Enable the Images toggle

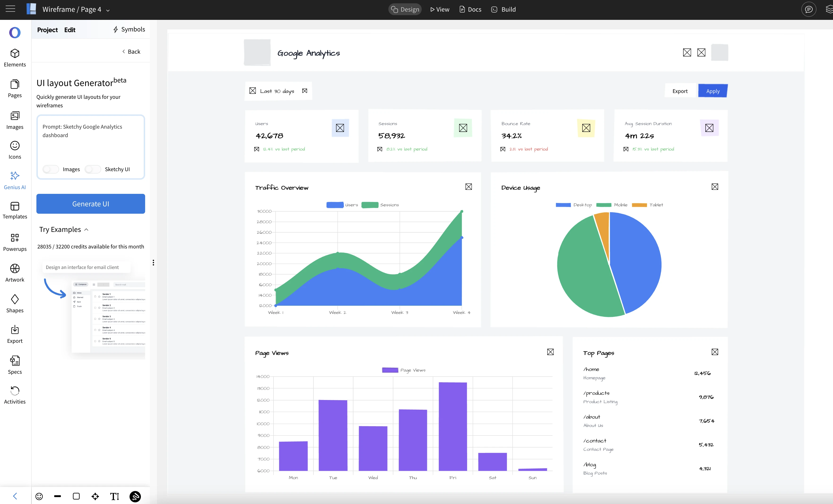[x=51, y=169]
